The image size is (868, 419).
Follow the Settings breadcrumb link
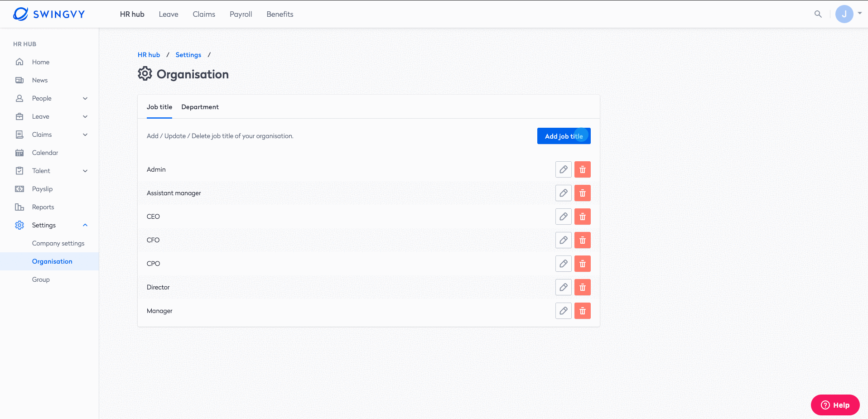tap(188, 55)
